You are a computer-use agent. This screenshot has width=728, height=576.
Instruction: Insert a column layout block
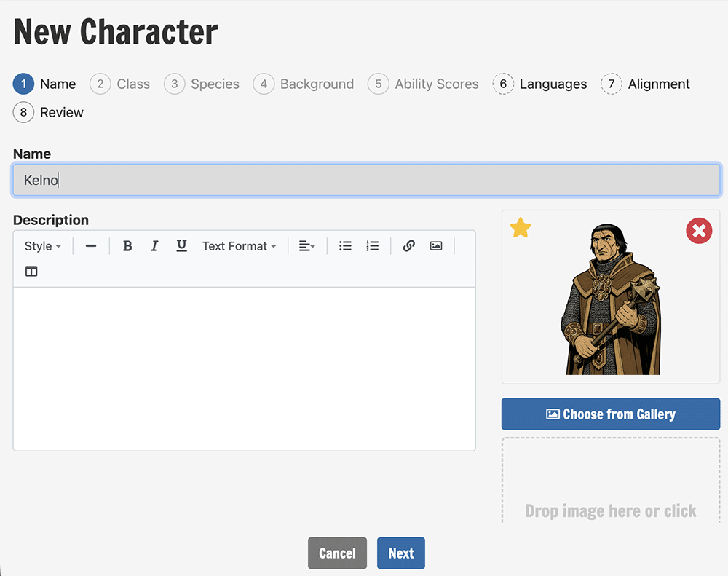(x=31, y=272)
